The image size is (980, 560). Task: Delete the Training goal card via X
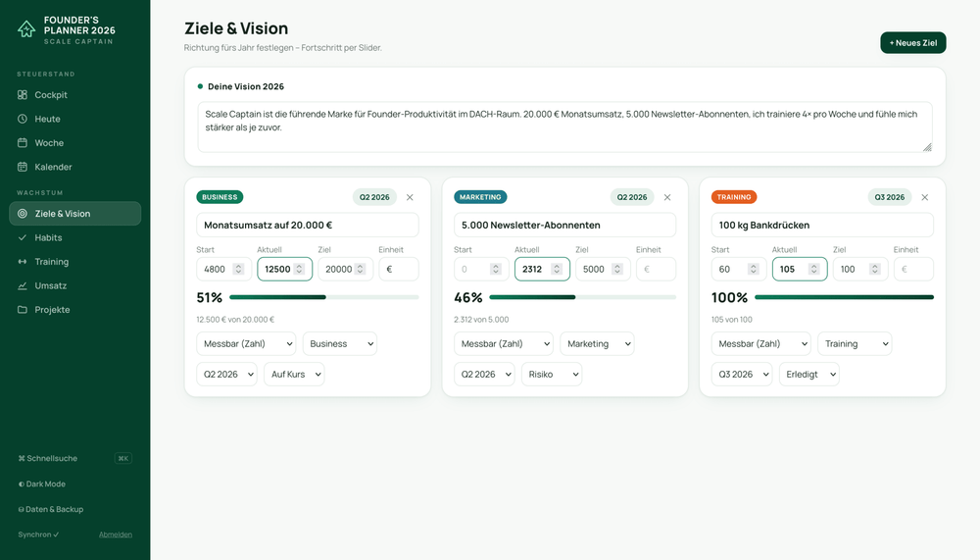tap(925, 197)
